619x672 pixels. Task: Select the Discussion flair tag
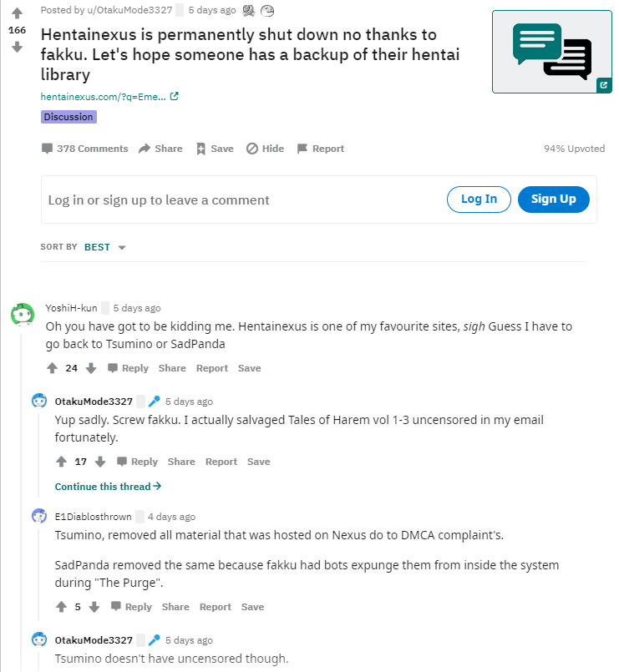(x=68, y=117)
